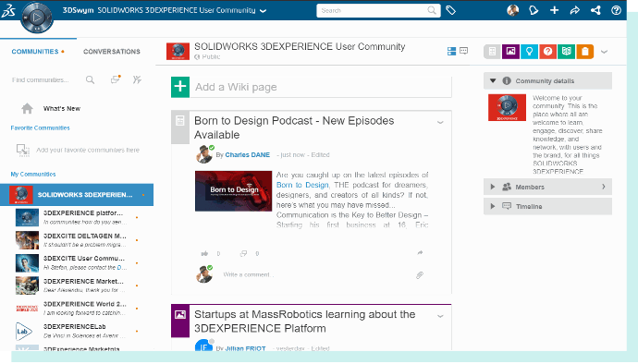This screenshot has height=364, width=638.
Task: Switch to the Conversations tab
Action: (112, 52)
